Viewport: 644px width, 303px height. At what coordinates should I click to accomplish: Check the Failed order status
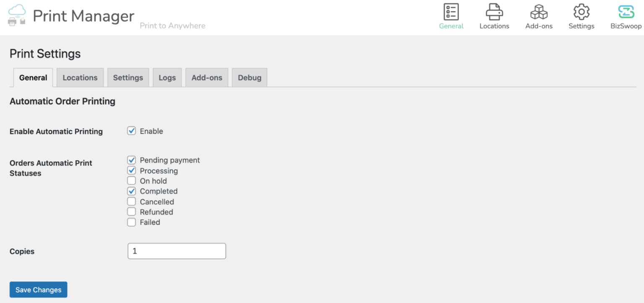[131, 222]
